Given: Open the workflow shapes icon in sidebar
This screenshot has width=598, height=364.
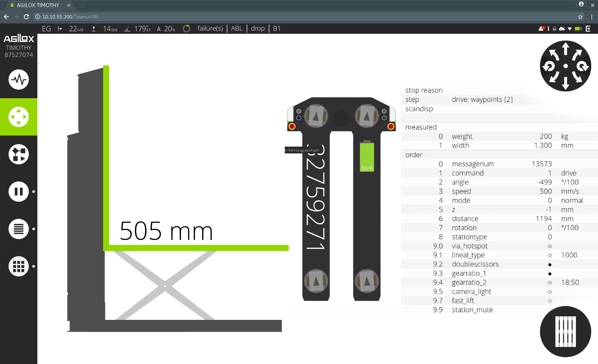Looking at the screenshot, I should [x=19, y=154].
